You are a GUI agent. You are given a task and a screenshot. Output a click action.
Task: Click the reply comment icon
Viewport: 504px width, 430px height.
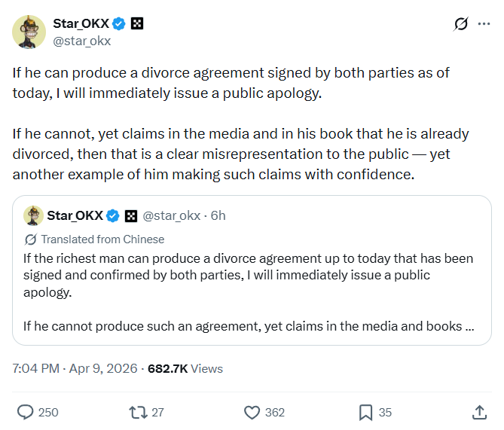pyautogui.click(x=25, y=412)
